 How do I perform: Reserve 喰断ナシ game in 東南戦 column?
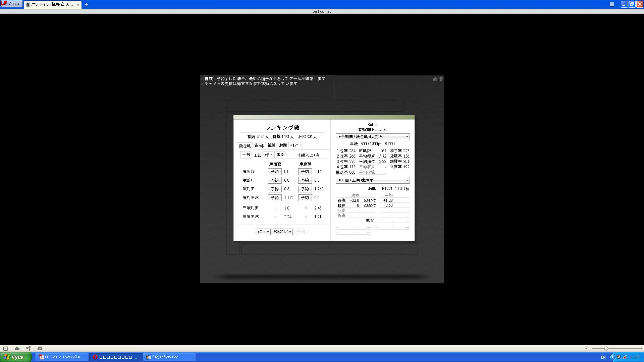tap(305, 172)
